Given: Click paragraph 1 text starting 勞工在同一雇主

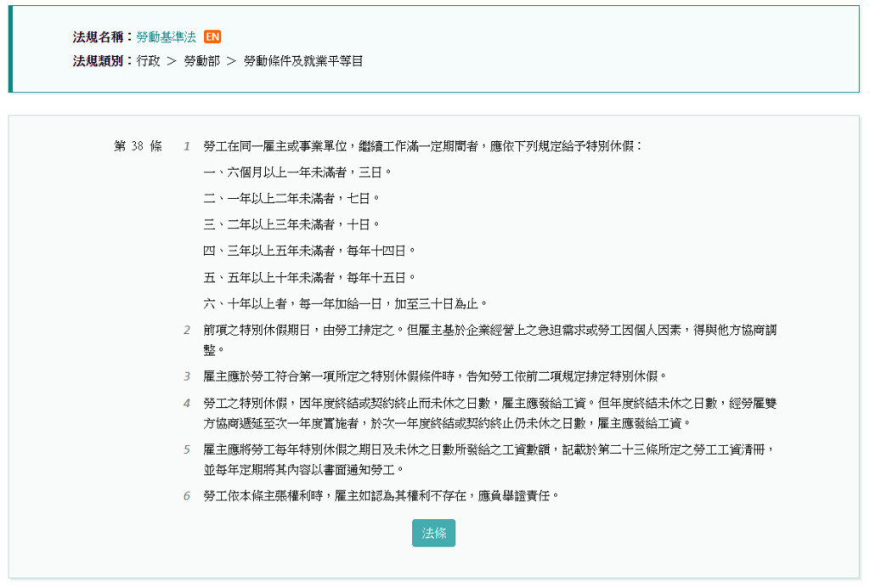Looking at the screenshot, I should coord(422,146).
